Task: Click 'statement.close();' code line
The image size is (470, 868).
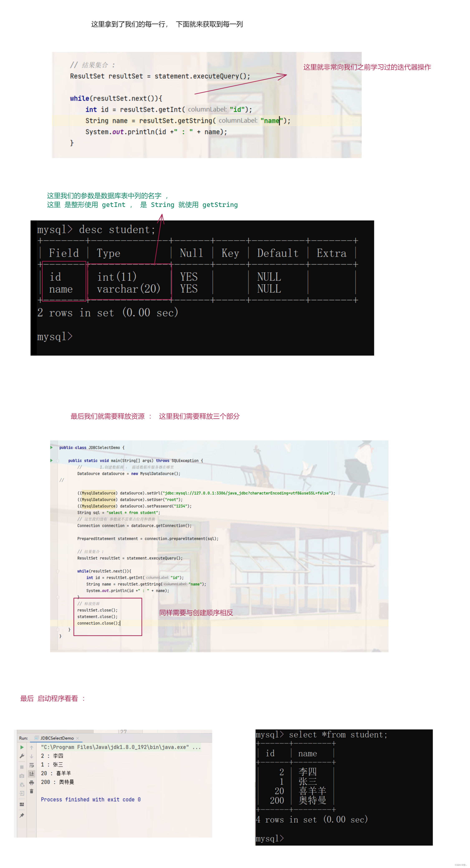Action: pos(97,617)
